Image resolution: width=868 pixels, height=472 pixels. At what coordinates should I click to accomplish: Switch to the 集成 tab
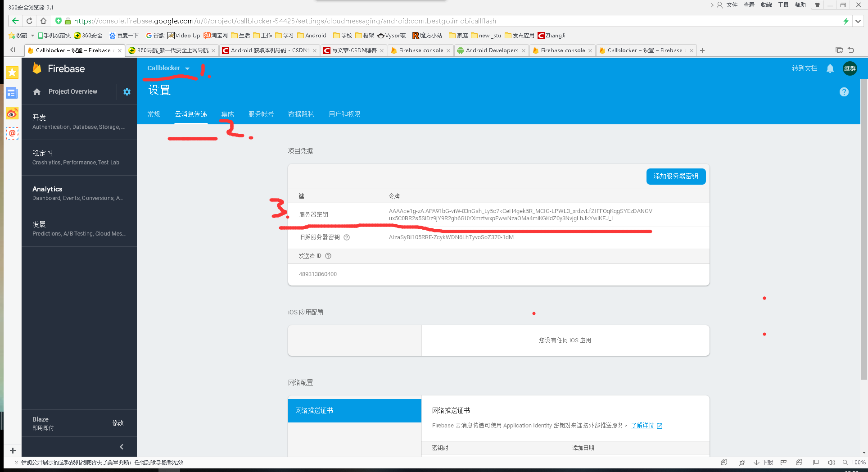click(x=227, y=114)
